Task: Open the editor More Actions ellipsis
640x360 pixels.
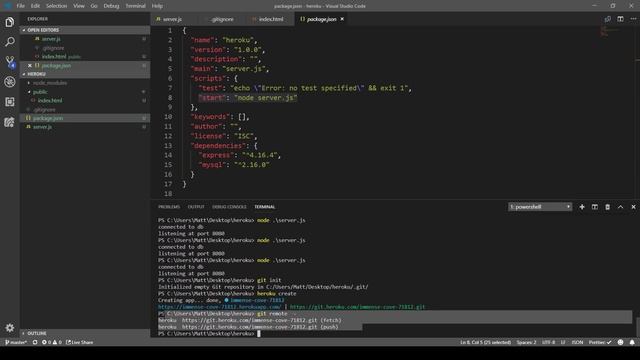Action: [633, 19]
